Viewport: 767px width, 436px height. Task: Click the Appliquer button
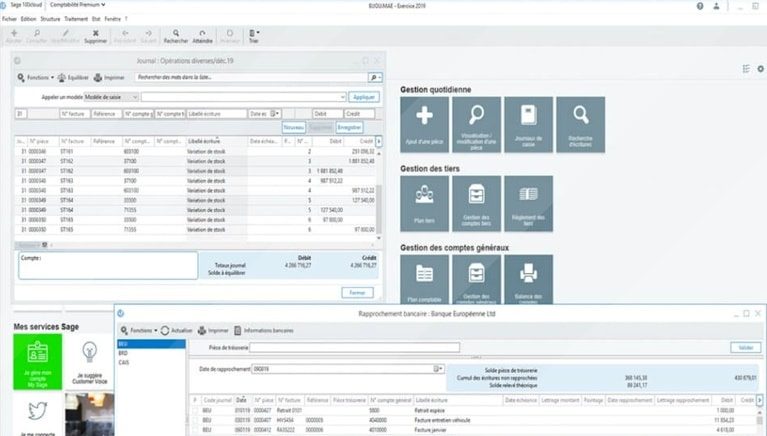click(x=364, y=97)
